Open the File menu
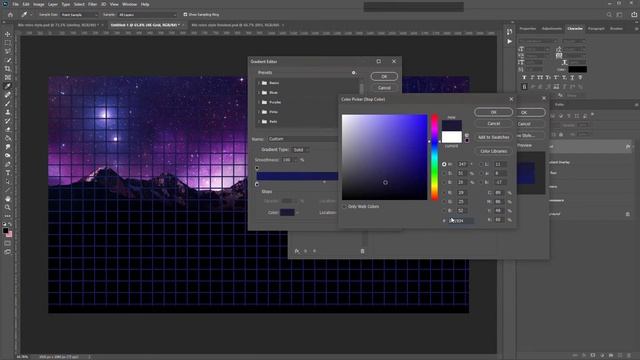Image resolution: width=640 pixels, height=360 pixels. pyautogui.click(x=16, y=4)
